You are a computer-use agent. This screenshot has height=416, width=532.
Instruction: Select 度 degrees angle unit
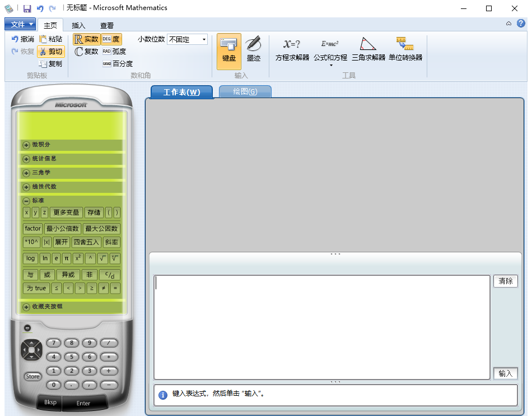coord(111,39)
